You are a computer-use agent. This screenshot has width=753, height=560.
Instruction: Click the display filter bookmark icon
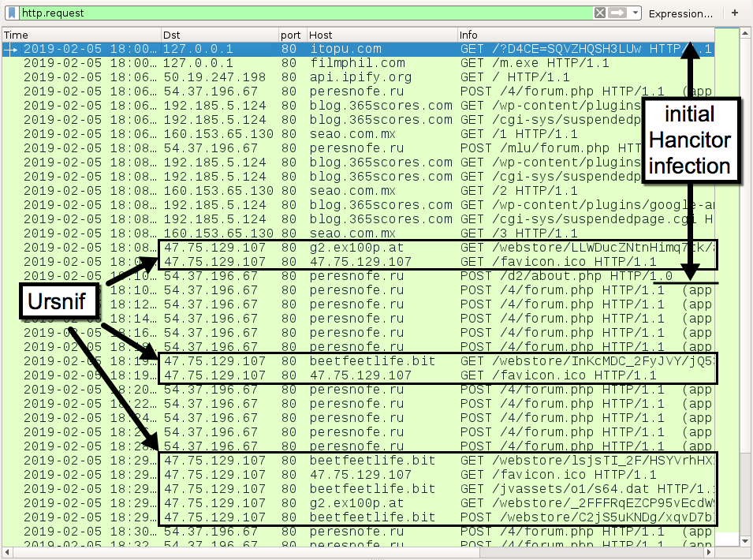coord(11,13)
